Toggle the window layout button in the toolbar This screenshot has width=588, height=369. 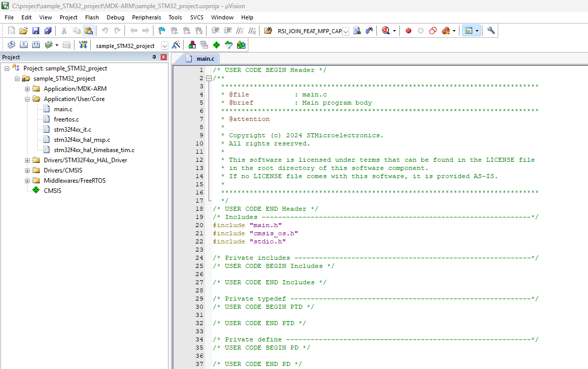click(x=468, y=31)
